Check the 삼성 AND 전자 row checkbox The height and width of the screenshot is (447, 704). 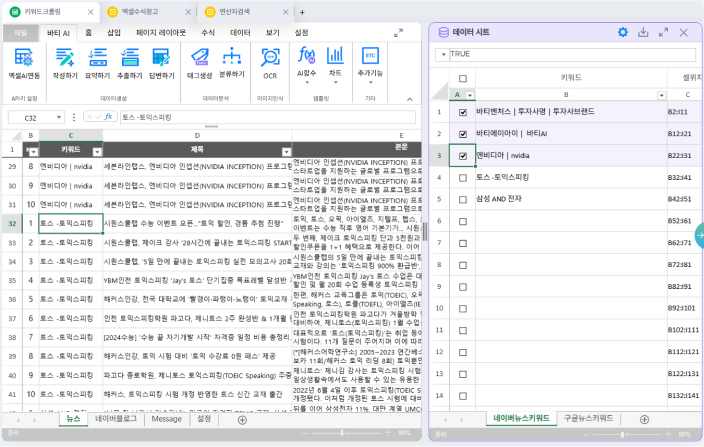(x=463, y=199)
